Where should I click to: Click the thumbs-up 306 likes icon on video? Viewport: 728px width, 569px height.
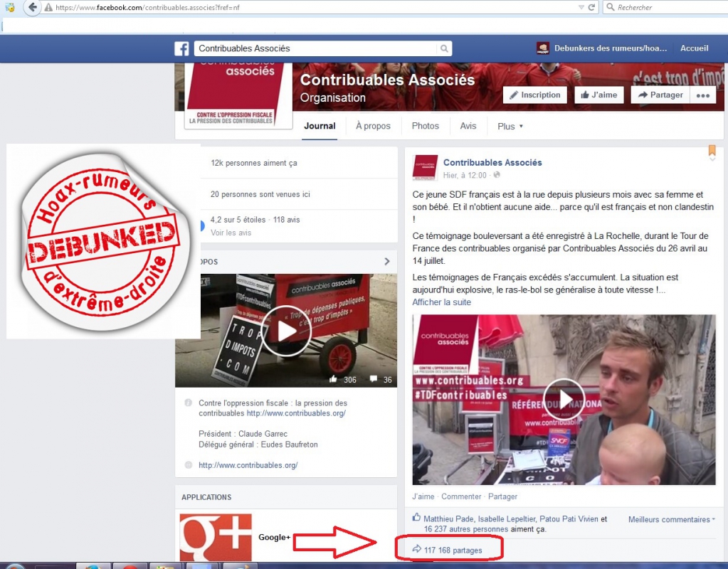coord(333,379)
